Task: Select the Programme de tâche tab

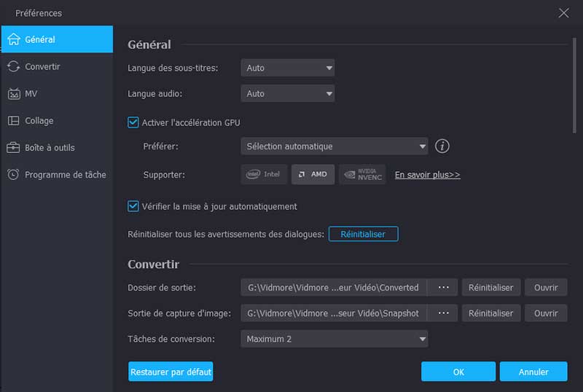Action: [57, 174]
